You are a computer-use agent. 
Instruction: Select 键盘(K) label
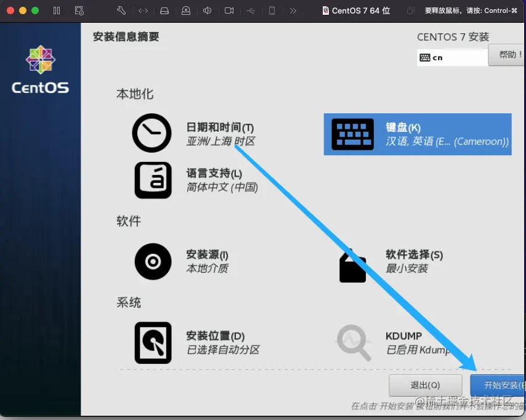click(x=403, y=127)
